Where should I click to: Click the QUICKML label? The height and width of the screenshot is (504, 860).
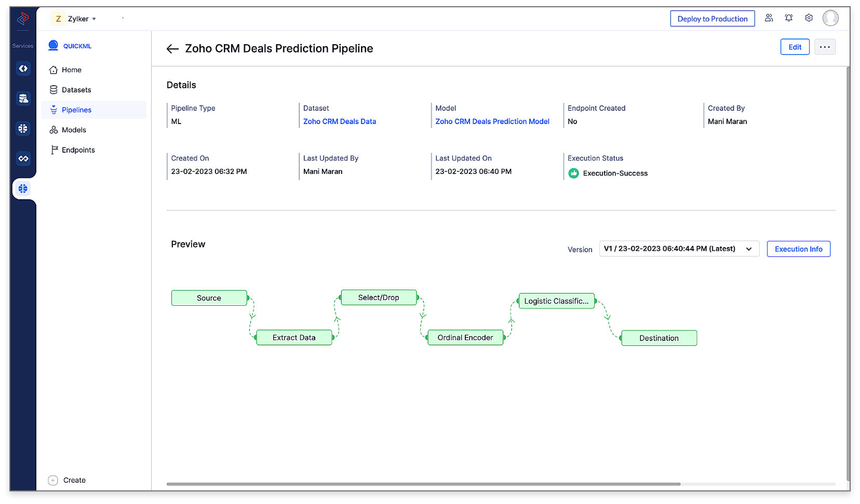coord(77,46)
